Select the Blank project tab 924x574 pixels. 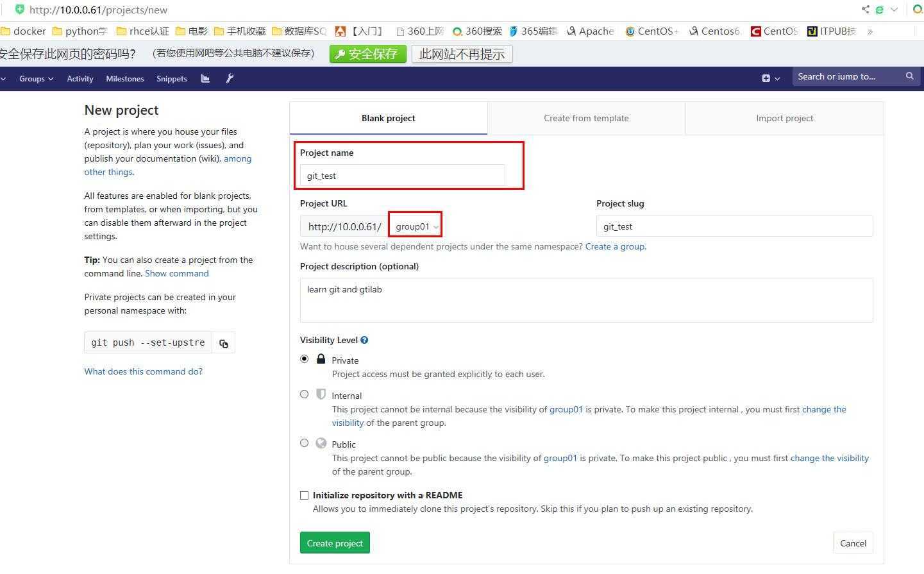(x=389, y=118)
